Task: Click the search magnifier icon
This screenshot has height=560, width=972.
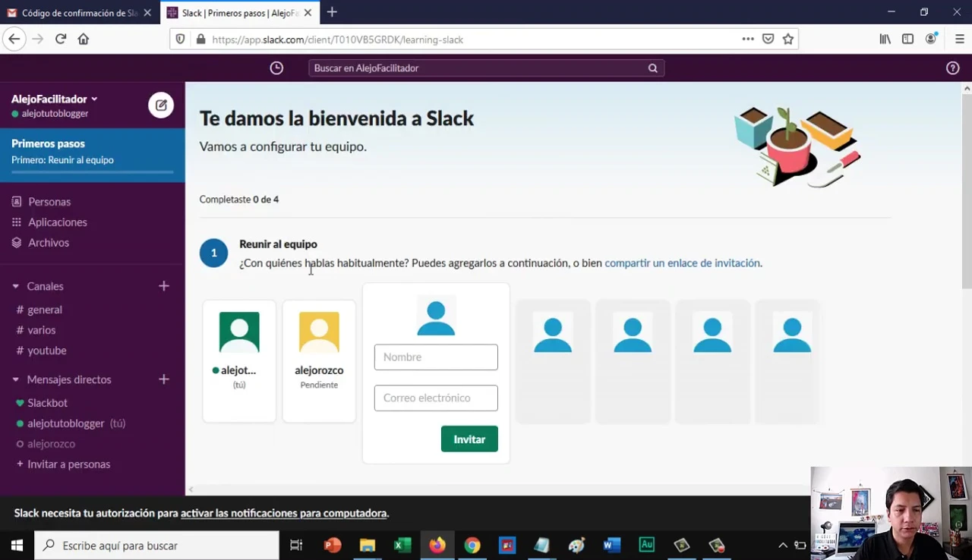Action: tap(652, 68)
